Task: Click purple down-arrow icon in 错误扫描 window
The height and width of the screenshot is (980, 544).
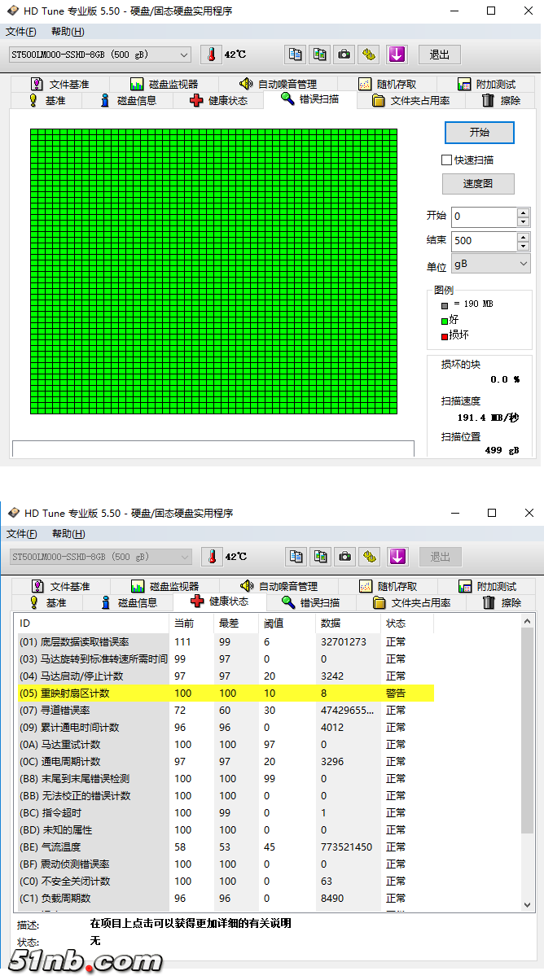Action: (x=397, y=55)
